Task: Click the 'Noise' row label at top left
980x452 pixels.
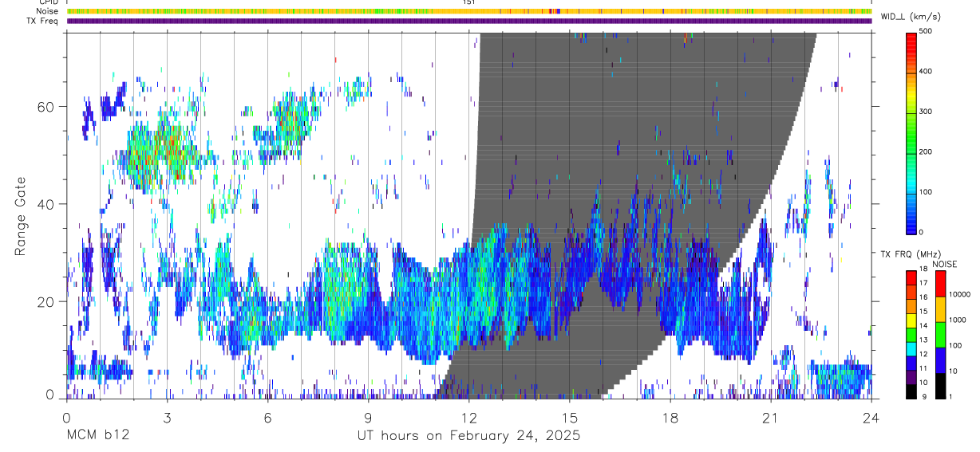Action: [x=48, y=11]
